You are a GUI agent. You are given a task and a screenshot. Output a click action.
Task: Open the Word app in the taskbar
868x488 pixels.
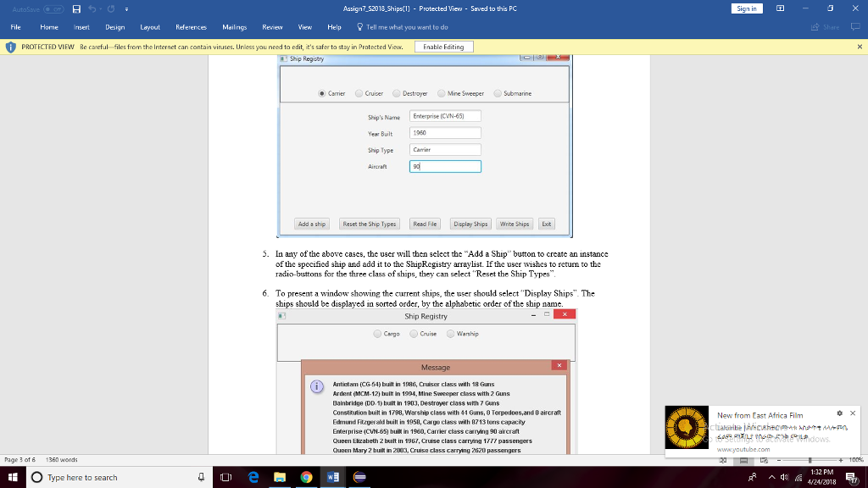[x=332, y=477]
